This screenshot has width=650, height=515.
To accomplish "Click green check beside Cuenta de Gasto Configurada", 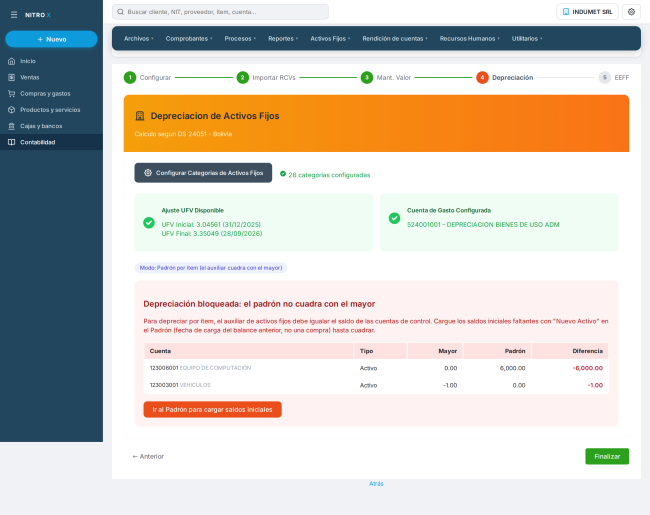I will [394, 218].
